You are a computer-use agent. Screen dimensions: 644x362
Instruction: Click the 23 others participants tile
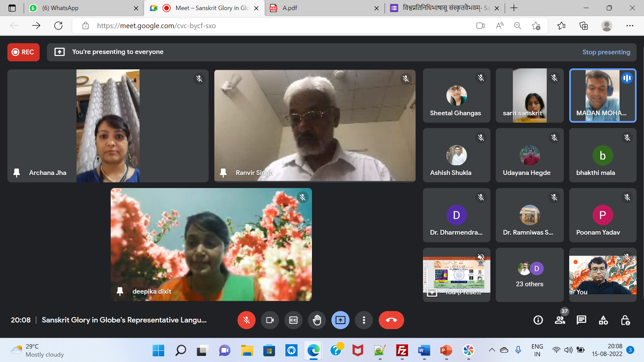point(529,275)
